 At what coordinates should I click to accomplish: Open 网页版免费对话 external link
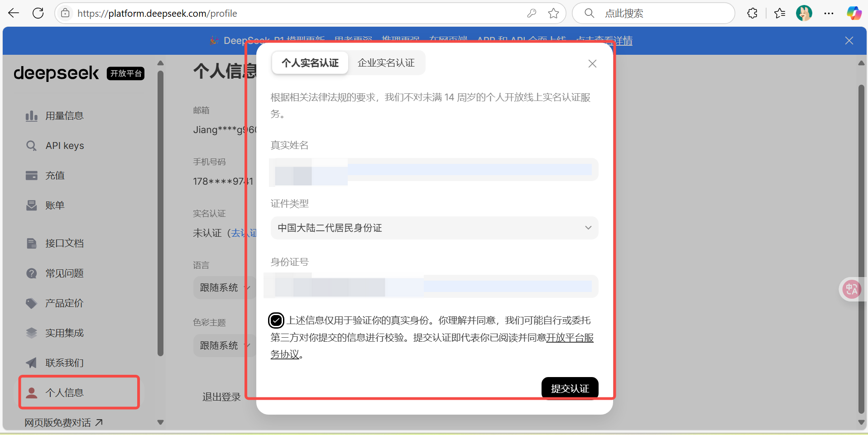pyautogui.click(x=63, y=423)
